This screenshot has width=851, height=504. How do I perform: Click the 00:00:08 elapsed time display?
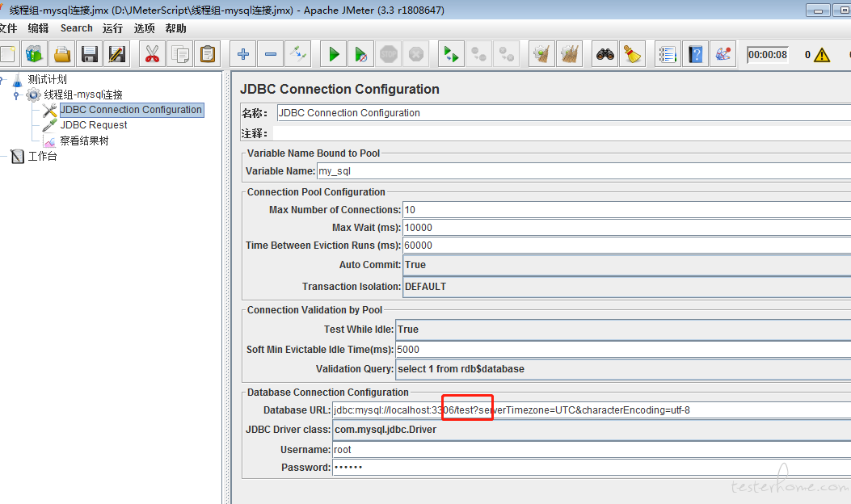(x=768, y=55)
